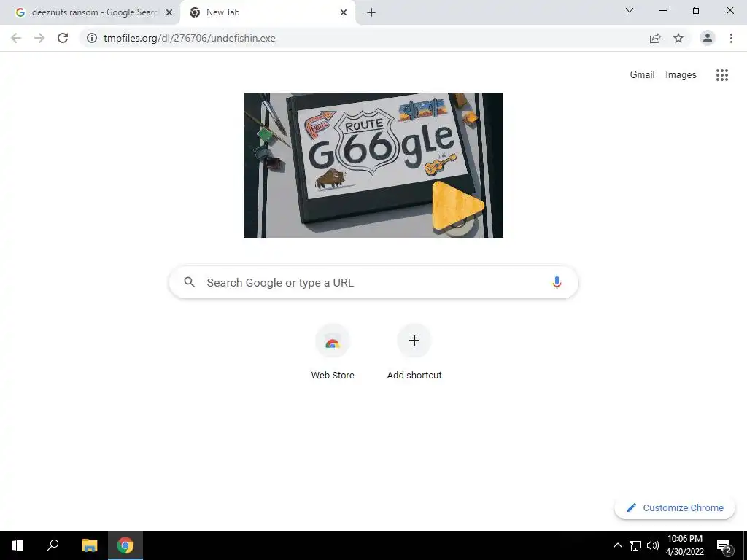Open the Images link
The image size is (747, 560).
(681, 75)
